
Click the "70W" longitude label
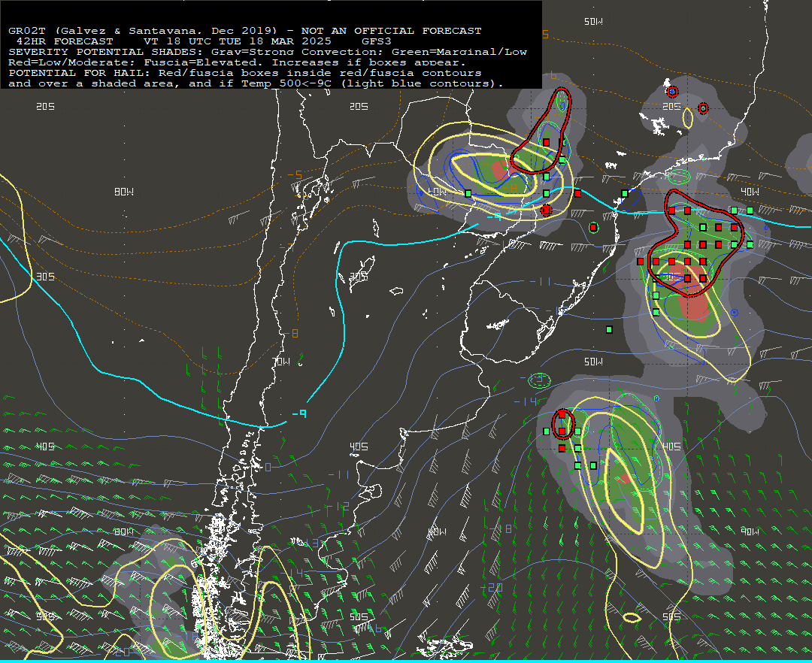(x=282, y=362)
